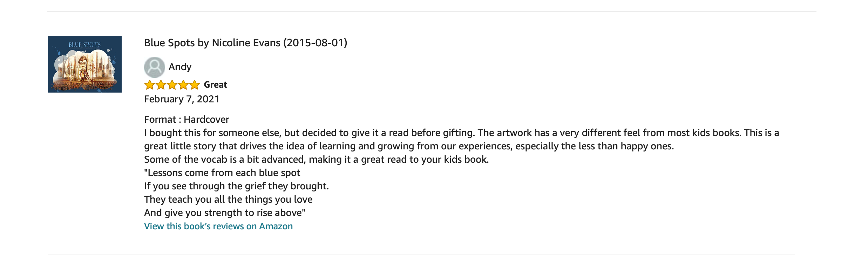
Task: Click the sentence "Some of the vocab is a bit advanced"
Action: click(x=316, y=160)
